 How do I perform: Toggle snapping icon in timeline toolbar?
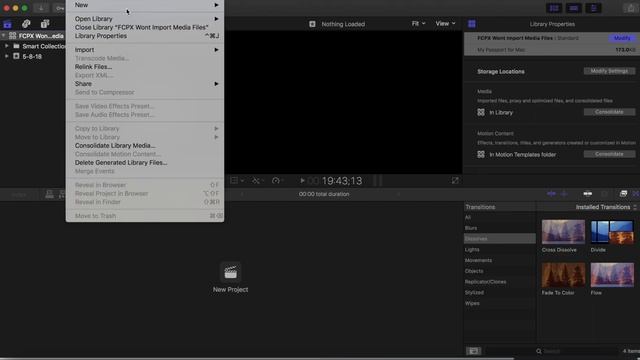coord(587,194)
